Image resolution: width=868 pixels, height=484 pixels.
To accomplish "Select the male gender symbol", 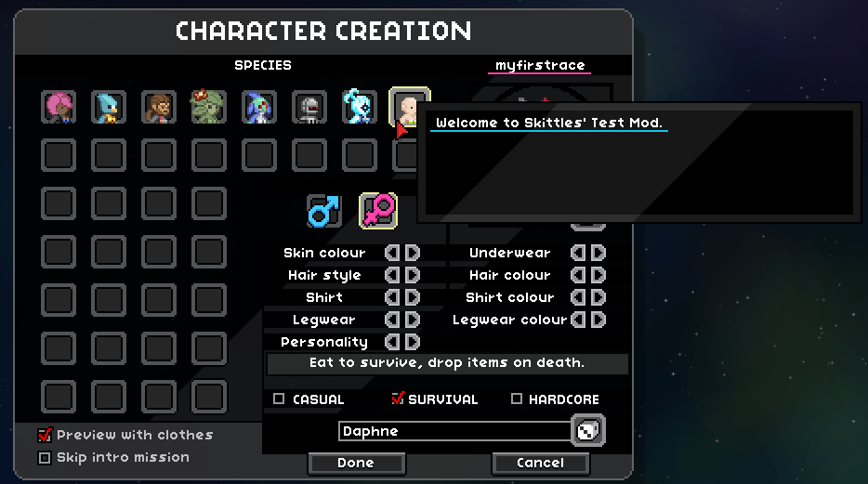I will coord(323,211).
